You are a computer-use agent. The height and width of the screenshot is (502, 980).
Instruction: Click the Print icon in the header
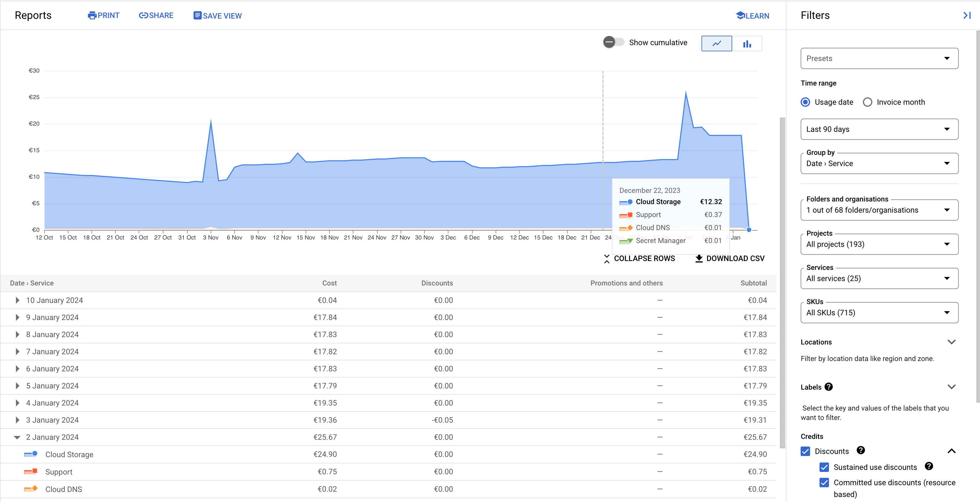tap(92, 16)
